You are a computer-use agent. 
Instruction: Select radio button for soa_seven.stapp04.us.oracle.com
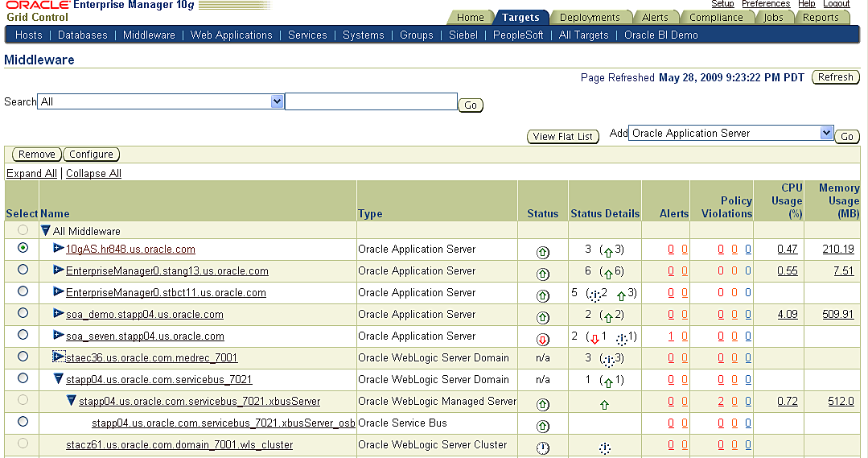(23, 335)
